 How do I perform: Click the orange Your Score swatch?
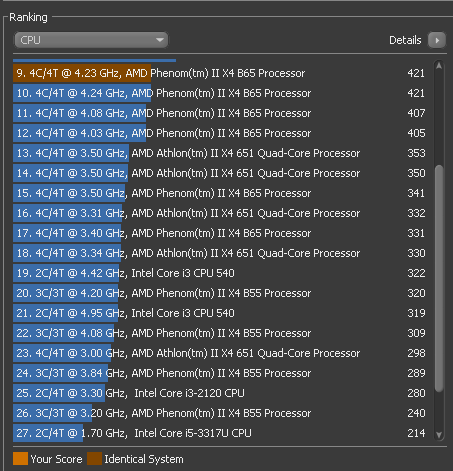pyautogui.click(x=20, y=459)
